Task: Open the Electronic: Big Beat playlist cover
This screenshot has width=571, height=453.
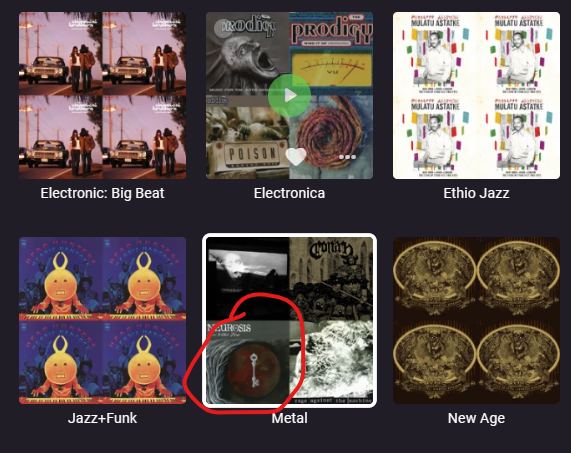Action: tap(102, 95)
